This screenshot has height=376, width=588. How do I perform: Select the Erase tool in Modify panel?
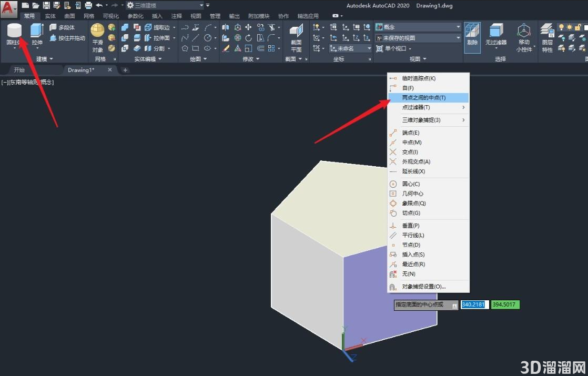[x=226, y=48]
